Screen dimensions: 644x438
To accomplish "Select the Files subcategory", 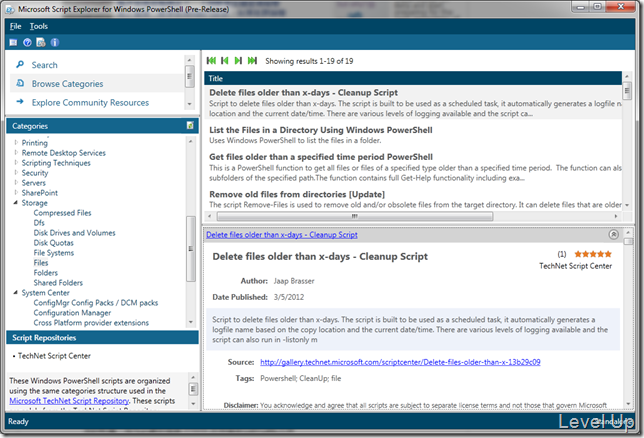I will tap(41, 263).
